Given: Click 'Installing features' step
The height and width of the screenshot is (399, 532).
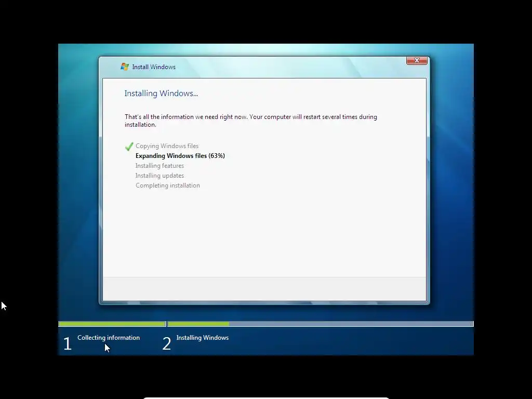Looking at the screenshot, I should point(160,166).
